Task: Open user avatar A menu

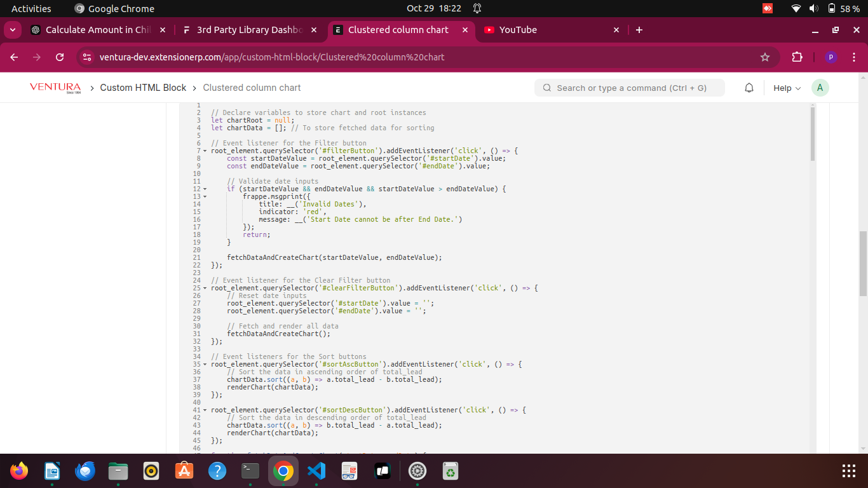Action: (x=820, y=88)
